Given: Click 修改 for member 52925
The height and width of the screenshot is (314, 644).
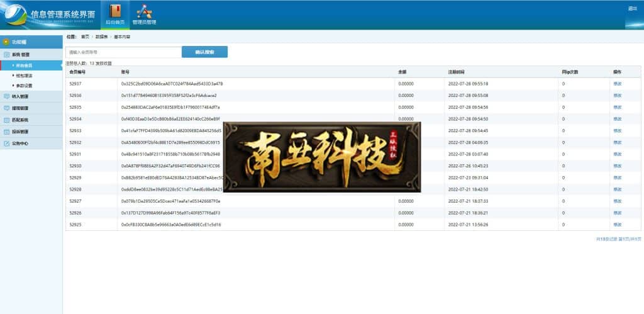Looking at the screenshot, I should pyautogui.click(x=618, y=225).
